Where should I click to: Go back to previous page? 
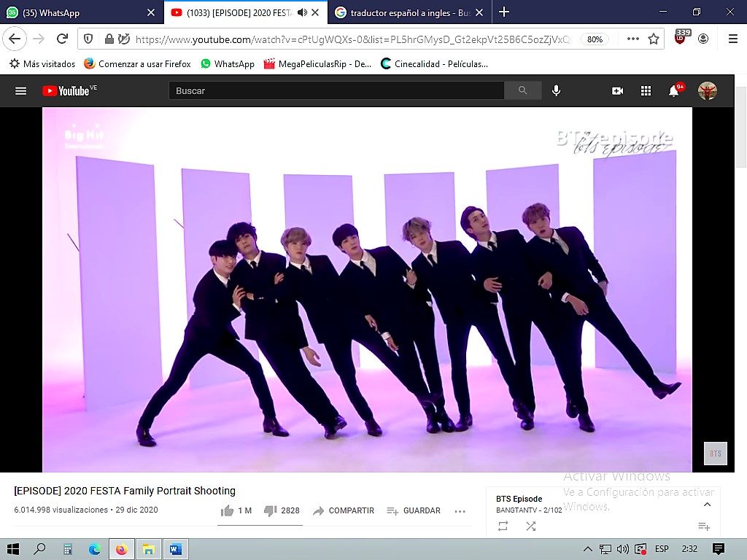point(15,39)
